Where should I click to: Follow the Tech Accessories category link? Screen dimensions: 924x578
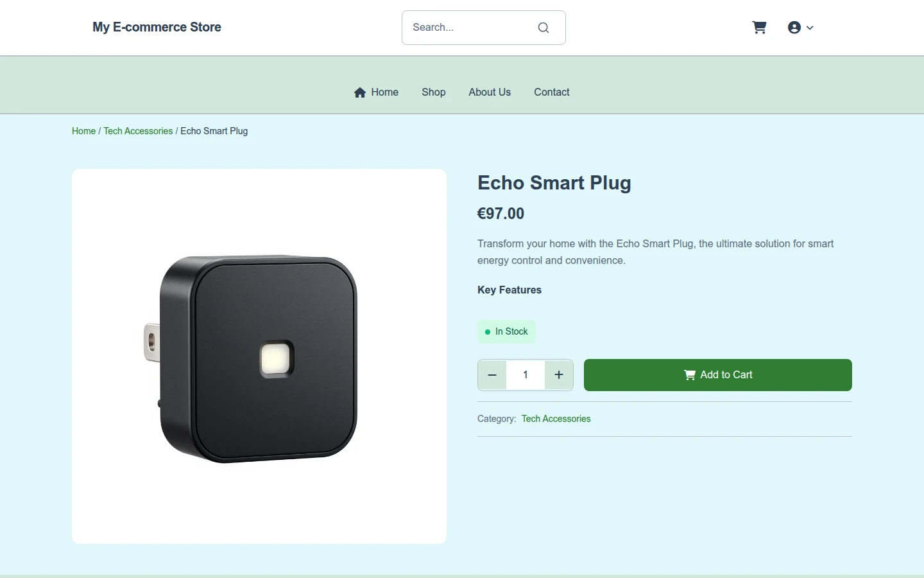pyautogui.click(x=556, y=419)
